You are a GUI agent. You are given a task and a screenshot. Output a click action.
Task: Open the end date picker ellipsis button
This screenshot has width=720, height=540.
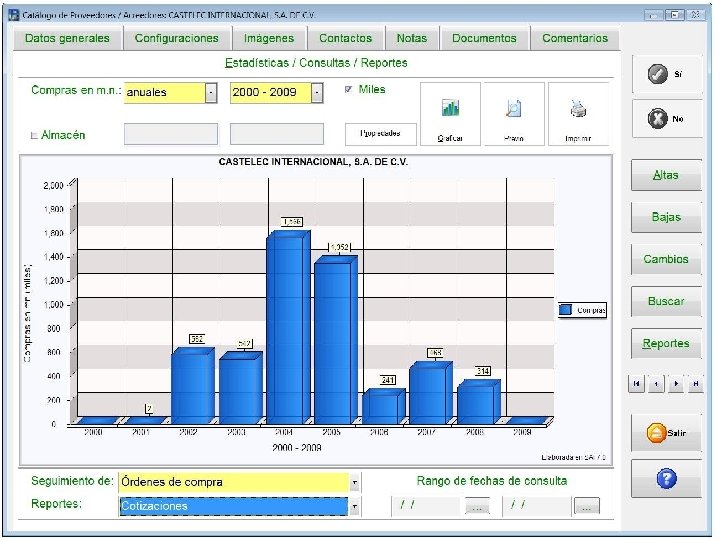pyautogui.click(x=587, y=507)
